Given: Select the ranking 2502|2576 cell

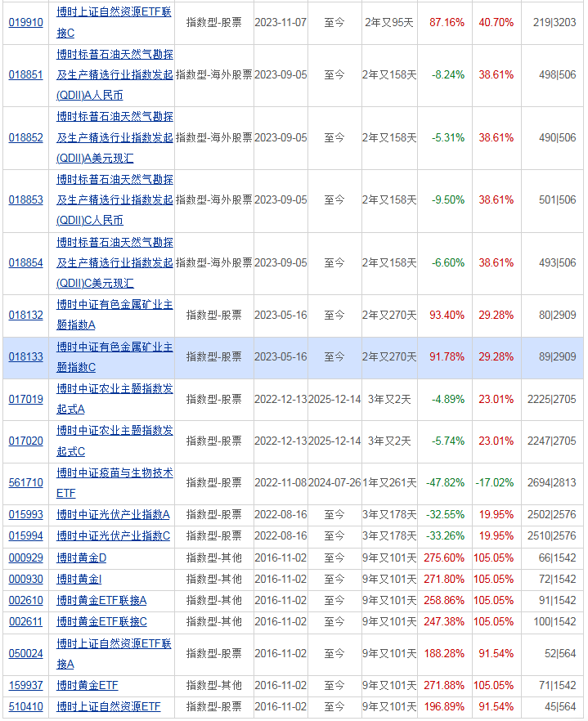Looking at the screenshot, I should (552, 515).
